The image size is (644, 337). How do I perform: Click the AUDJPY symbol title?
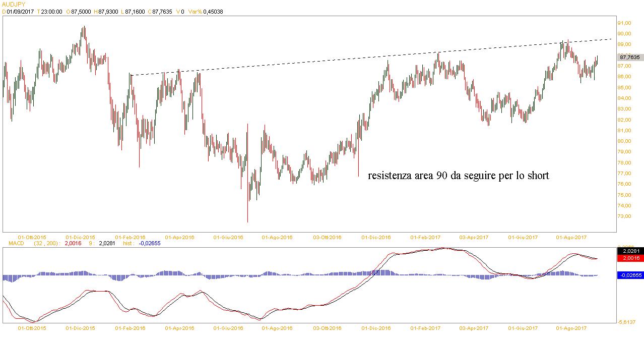pos(13,4)
